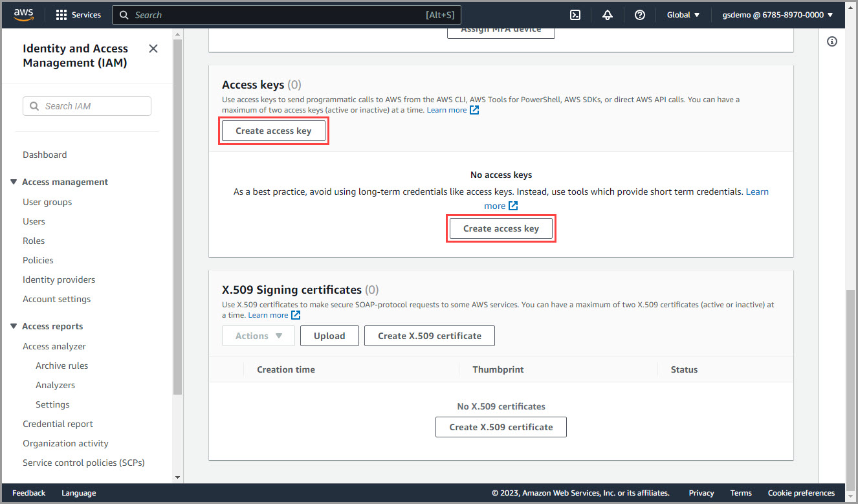Collapse the Access reports section
The width and height of the screenshot is (858, 504).
[x=14, y=327]
